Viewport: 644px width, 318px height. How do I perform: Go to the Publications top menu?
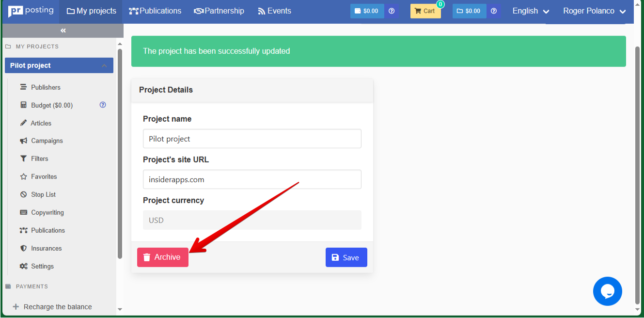tap(155, 11)
